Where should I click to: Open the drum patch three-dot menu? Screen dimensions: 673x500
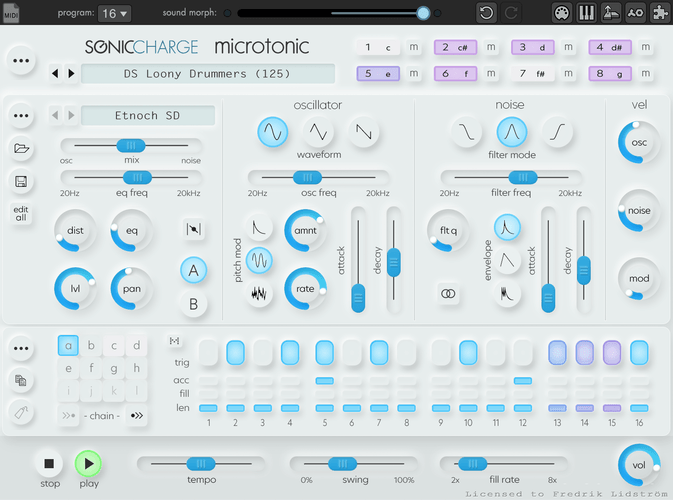21,116
